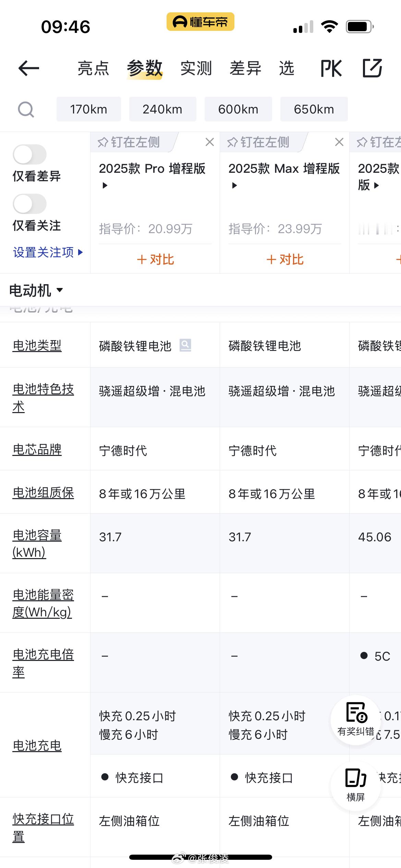
Task: Tap the home indicator bar at bottom
Action: point(200,857)
